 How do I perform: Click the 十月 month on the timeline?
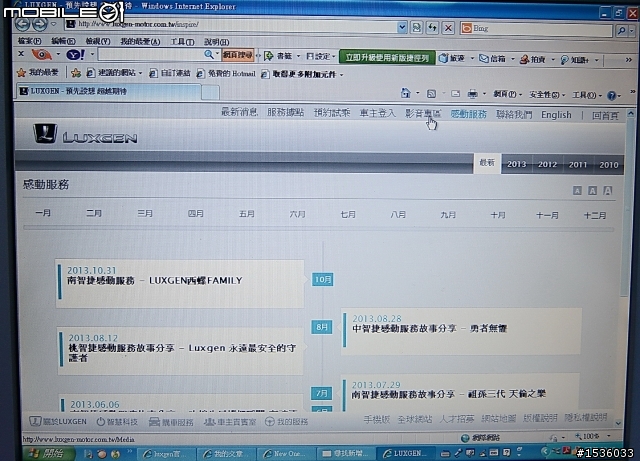[498, 215]
